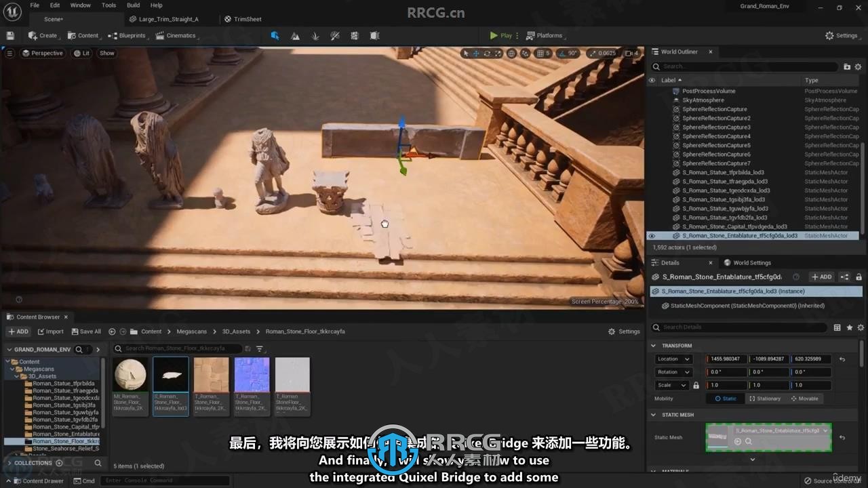The width and height of the screenshot is (868, 488).
Task: Toggle Details panel lock icon
Action: (859, 277)
